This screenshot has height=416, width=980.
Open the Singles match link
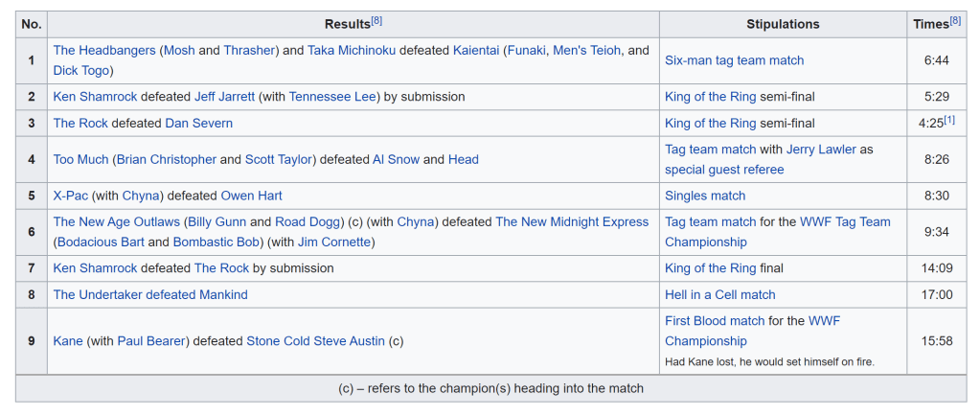point(705,196)
